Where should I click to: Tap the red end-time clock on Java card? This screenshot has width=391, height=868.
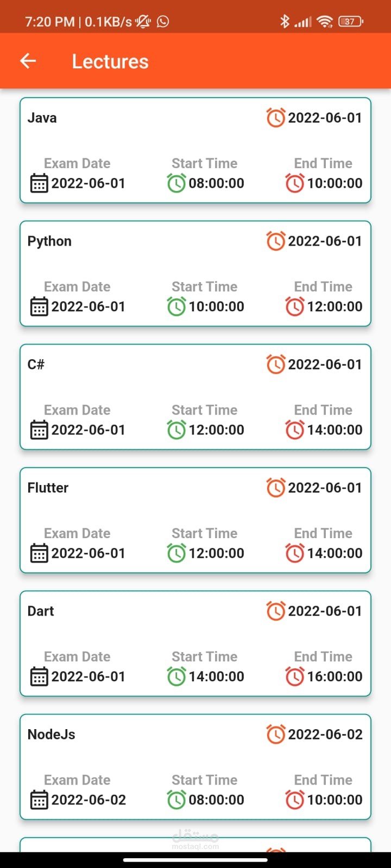coord(295,183)
